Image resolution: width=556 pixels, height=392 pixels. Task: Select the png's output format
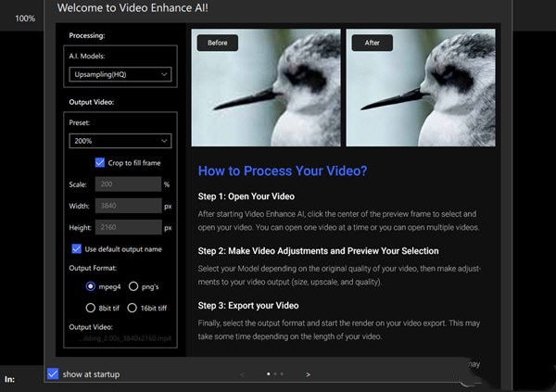tap(133, 286)
